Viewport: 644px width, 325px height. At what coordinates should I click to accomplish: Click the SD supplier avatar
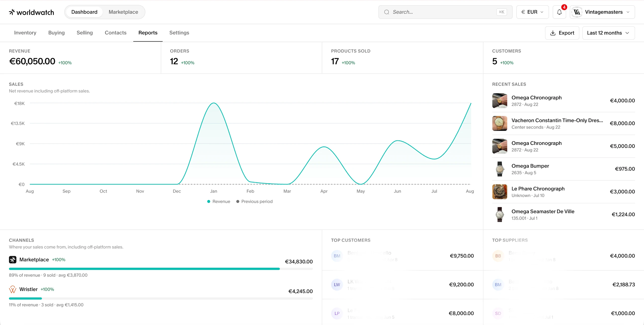498,313
